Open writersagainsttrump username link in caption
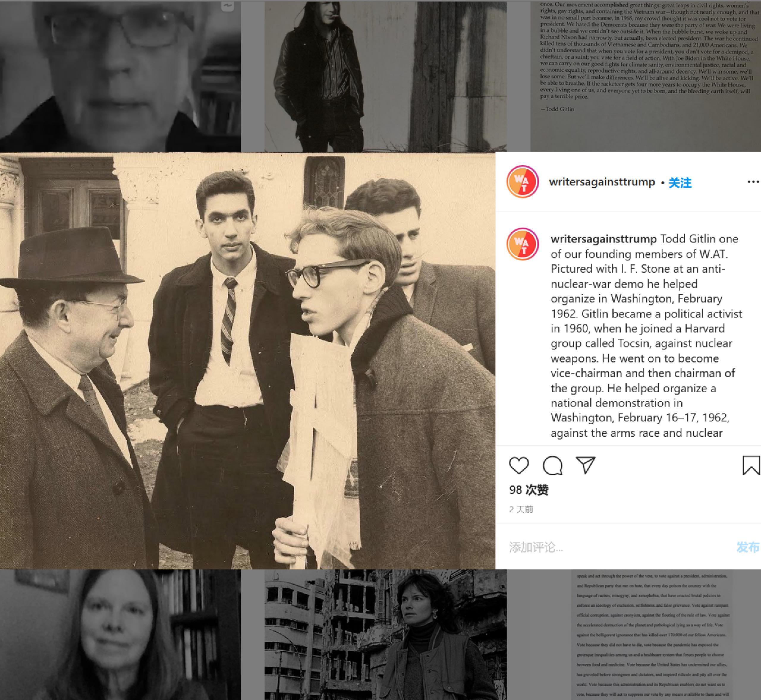Image resolution: width=761 pixels, height=700 pixels. [604, 239]
